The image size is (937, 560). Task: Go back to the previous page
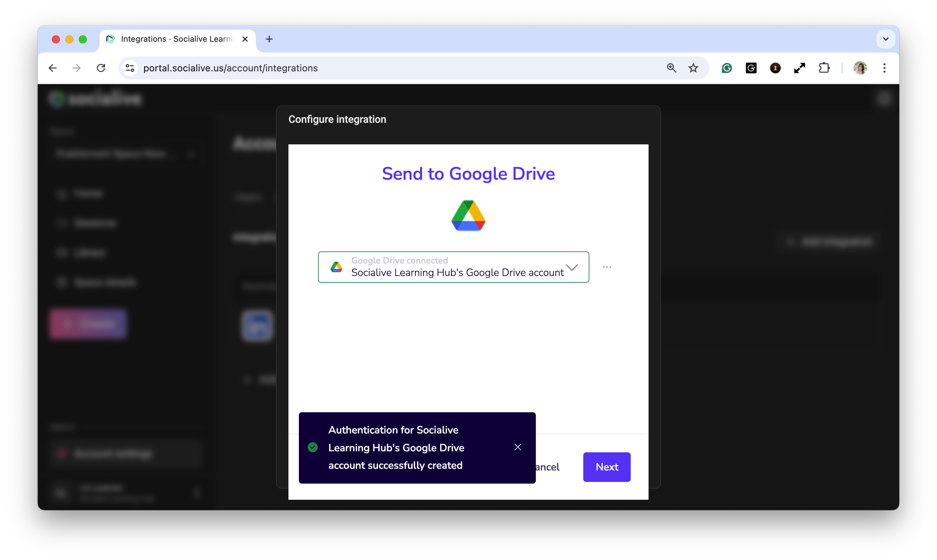coord(53,68)
